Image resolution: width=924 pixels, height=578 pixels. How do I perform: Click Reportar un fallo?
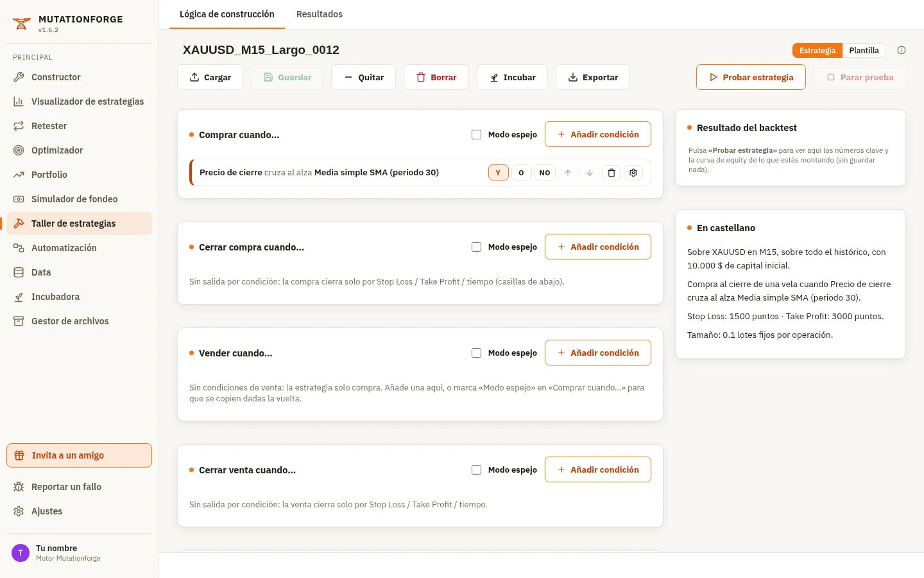[79, 487]
